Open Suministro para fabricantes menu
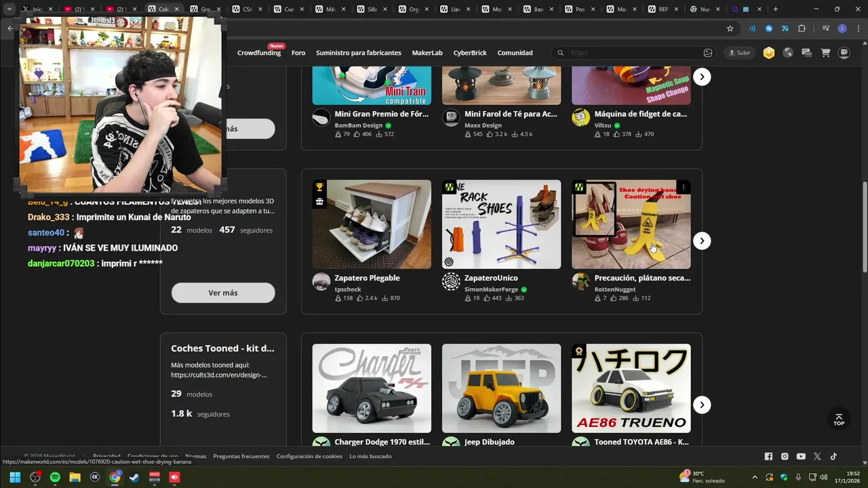Screen dimensions: 868x488 (359, 53)
